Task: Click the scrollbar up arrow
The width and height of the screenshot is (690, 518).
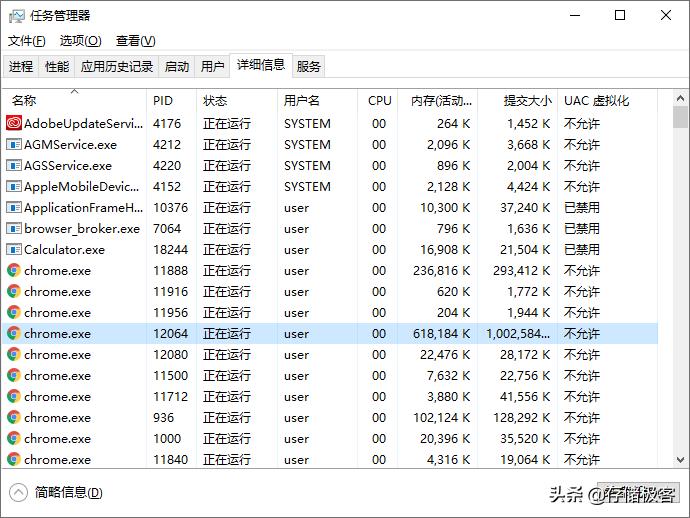Action: pyautogui.click(x=680, y=98)
